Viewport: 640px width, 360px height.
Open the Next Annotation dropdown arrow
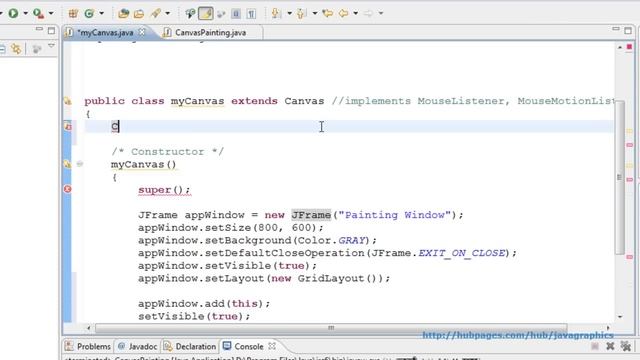(289, 13)
